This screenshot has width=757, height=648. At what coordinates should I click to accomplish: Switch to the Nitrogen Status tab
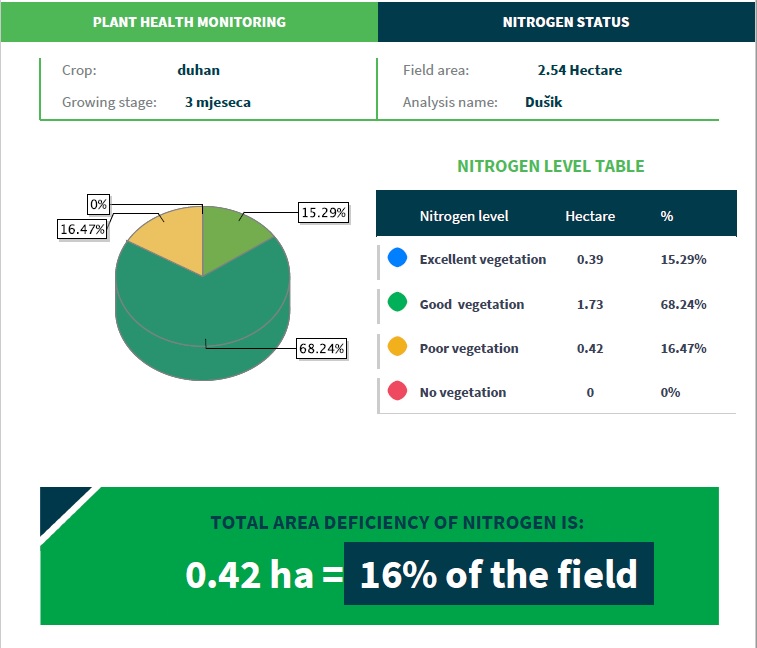tap(566, 22)
